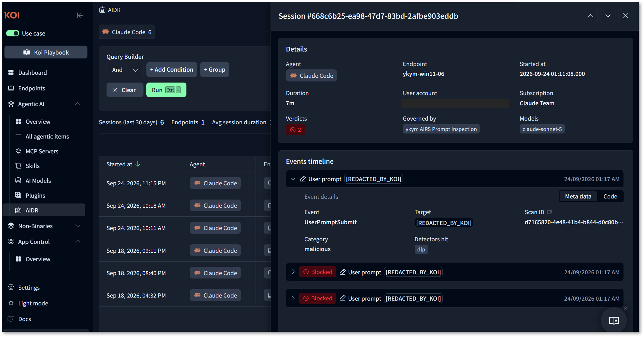Click the verdicts badge showing 2
The image size is (644, 337).
pyautogui.click(x=295, y=129)
